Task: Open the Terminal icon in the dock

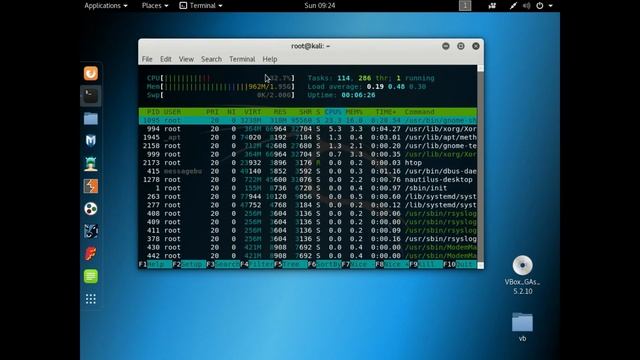Action: (91, 96)
